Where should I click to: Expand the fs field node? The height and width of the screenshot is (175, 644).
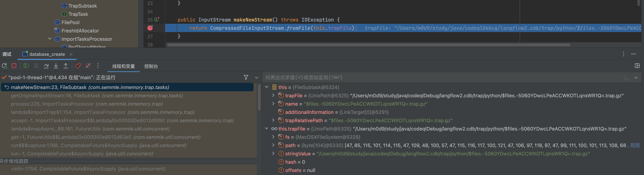click(273, 137)
